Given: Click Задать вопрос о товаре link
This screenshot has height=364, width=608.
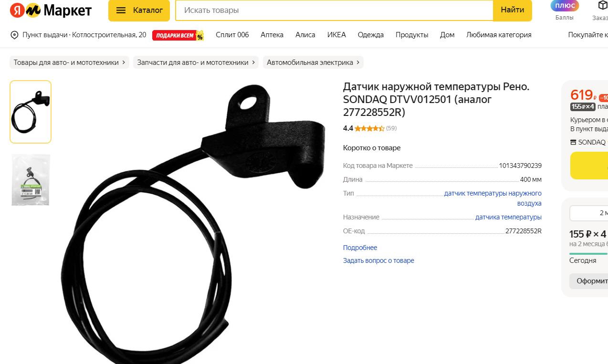Looking at the screenshot, I should pos(378,260).
